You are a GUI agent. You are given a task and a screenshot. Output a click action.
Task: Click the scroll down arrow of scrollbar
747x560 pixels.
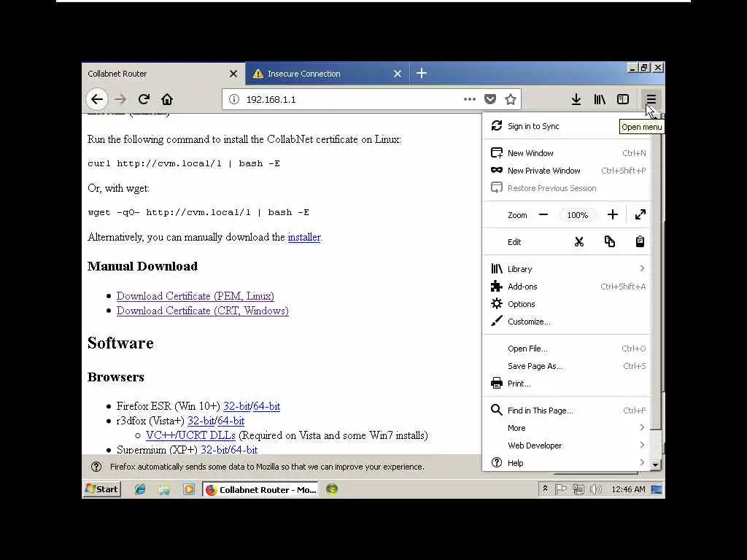coord(656,464)
